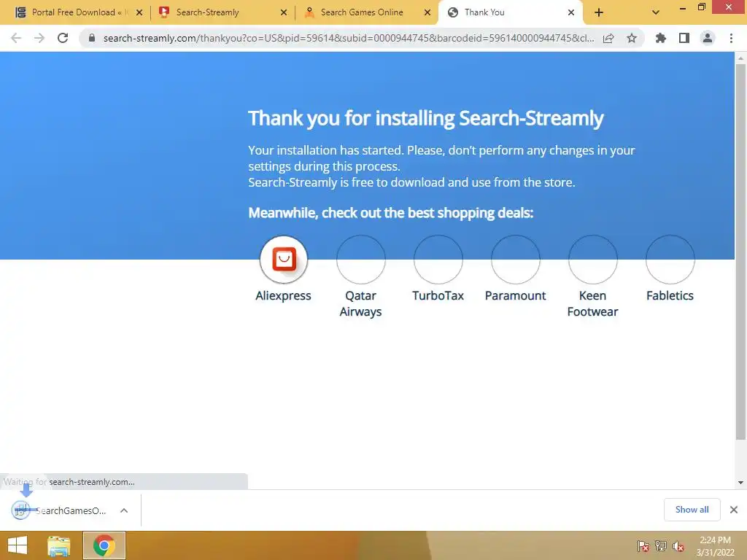This screenshot has height=560, width=747.
Task: Close the downloads bar
Action: click(x=734, y=510)
